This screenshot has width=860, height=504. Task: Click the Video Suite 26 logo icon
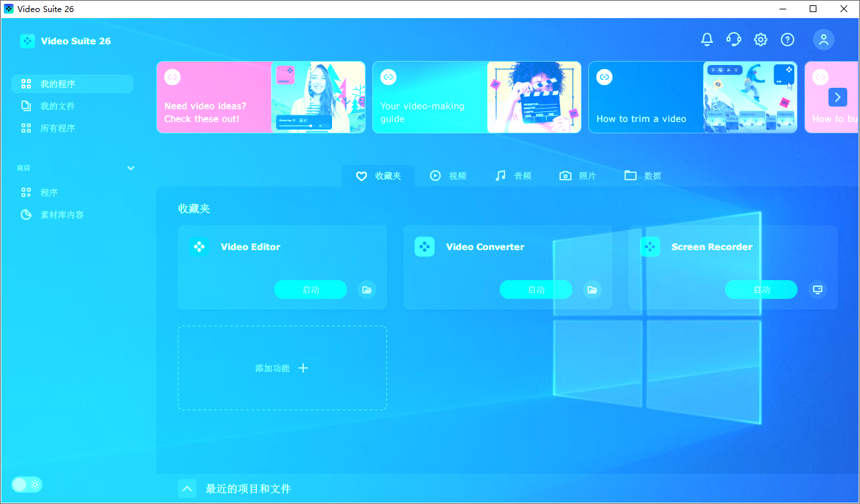(x=27, y=41)
